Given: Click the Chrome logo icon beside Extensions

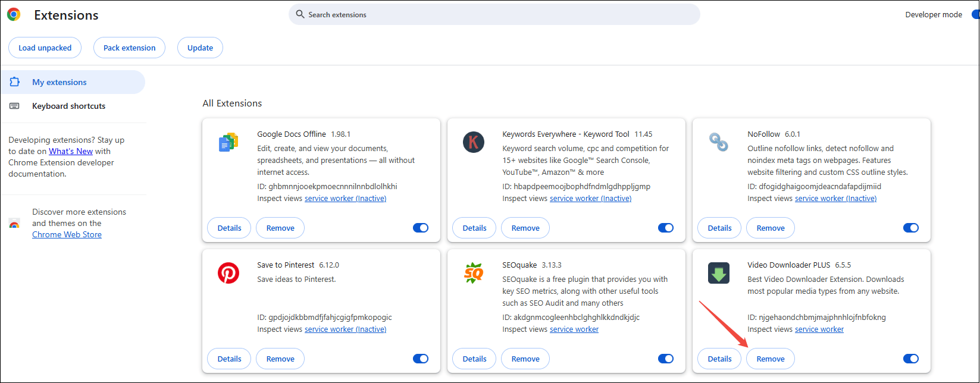Looking at the screenshot, I should tap(14, 15).
